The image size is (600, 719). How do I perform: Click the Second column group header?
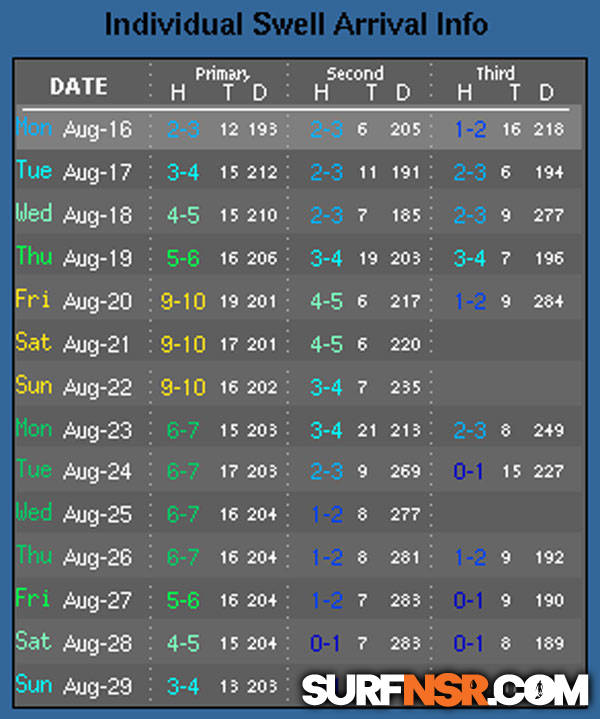pyautogui.click(x=355, y=74)
